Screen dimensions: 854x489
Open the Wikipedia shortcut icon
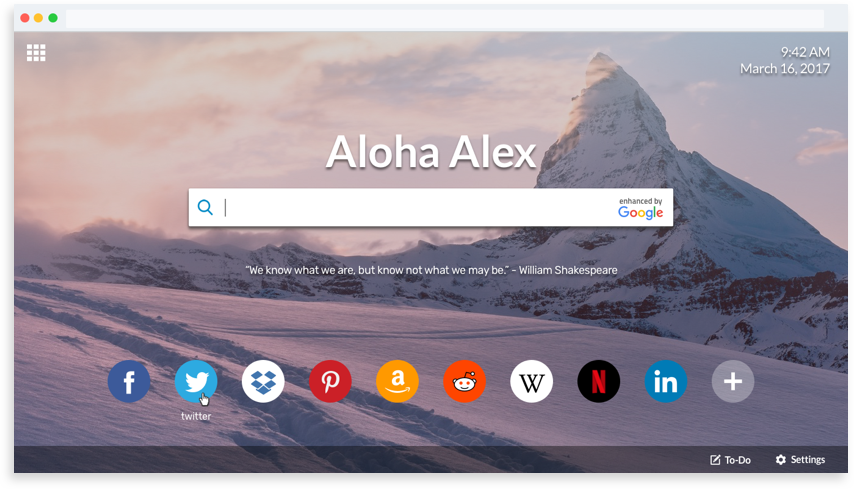(532, 381)
